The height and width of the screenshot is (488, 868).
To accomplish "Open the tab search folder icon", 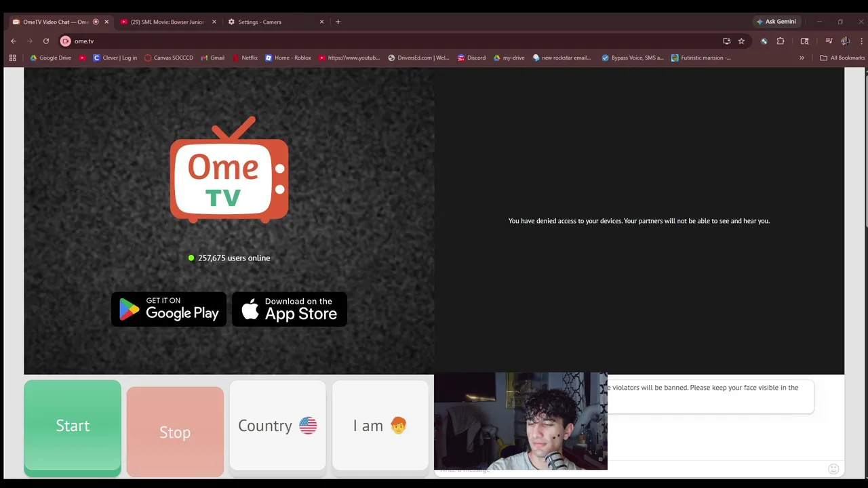I will click(805, 41).
